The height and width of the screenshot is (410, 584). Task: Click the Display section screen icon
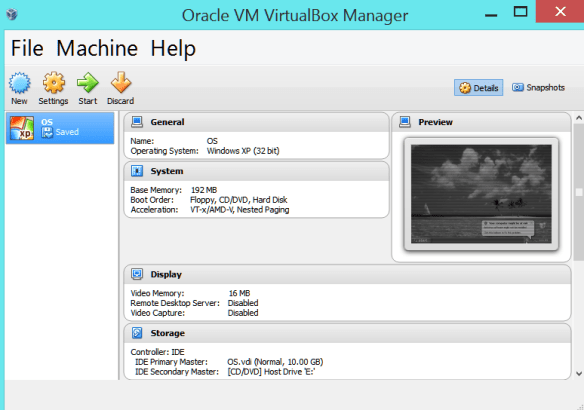pyautogui.click(x=137, y=274)
